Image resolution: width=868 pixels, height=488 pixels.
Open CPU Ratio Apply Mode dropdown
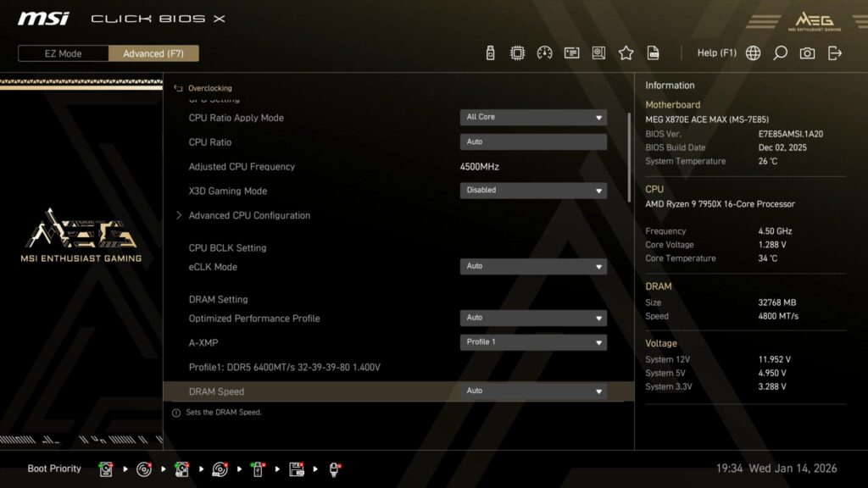point(533,117)
